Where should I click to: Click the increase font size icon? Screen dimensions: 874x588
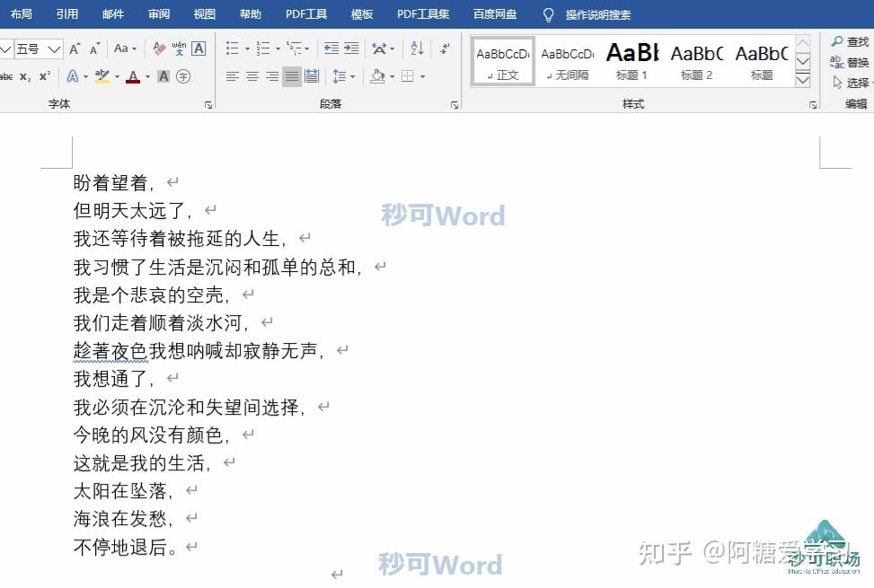click(x=75, y=49)
